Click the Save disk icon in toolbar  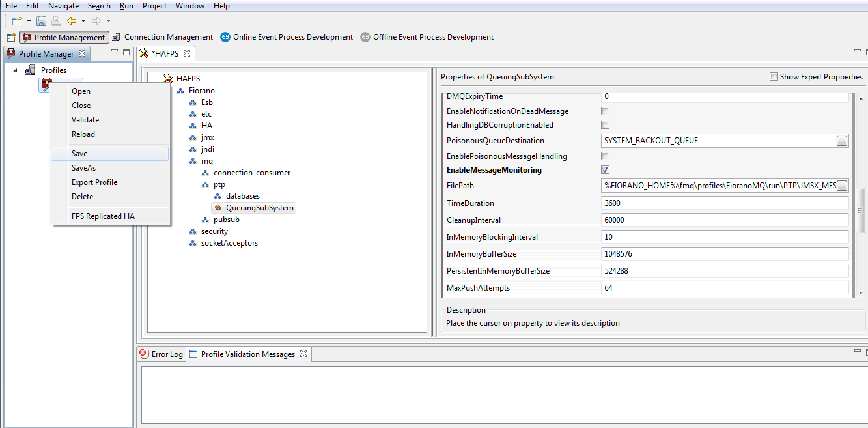(42, 21)
